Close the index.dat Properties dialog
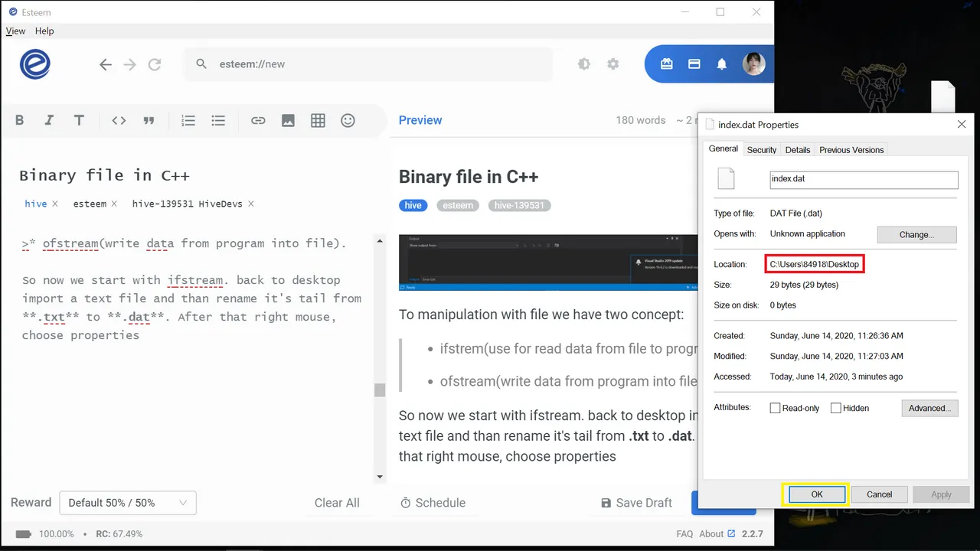The height and width of the screenshot is (551, 980). tap(962, 124)
